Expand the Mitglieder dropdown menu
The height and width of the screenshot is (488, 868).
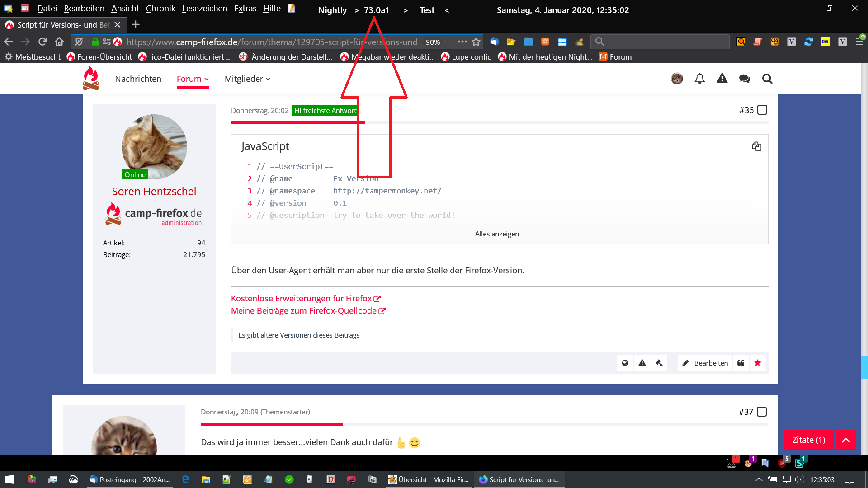click(x=247, y=79)
